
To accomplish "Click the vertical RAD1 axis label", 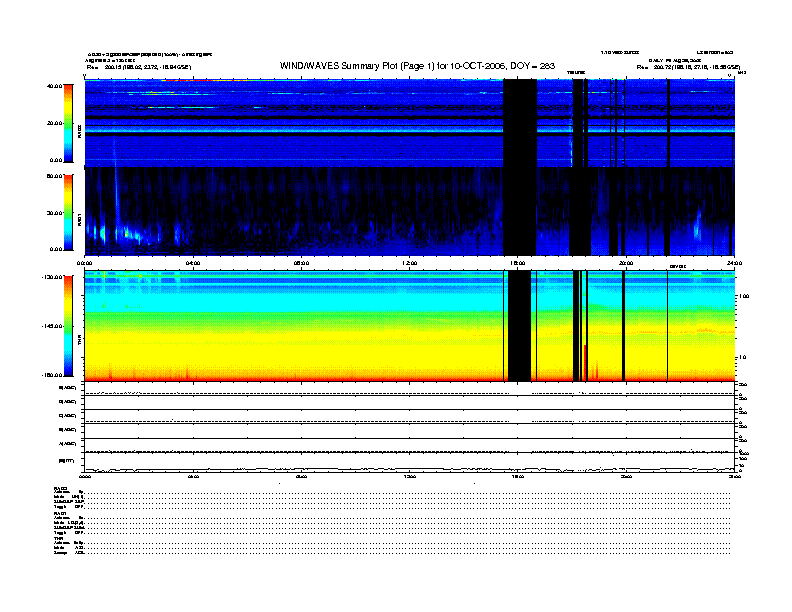I will [x=79, y=219].
